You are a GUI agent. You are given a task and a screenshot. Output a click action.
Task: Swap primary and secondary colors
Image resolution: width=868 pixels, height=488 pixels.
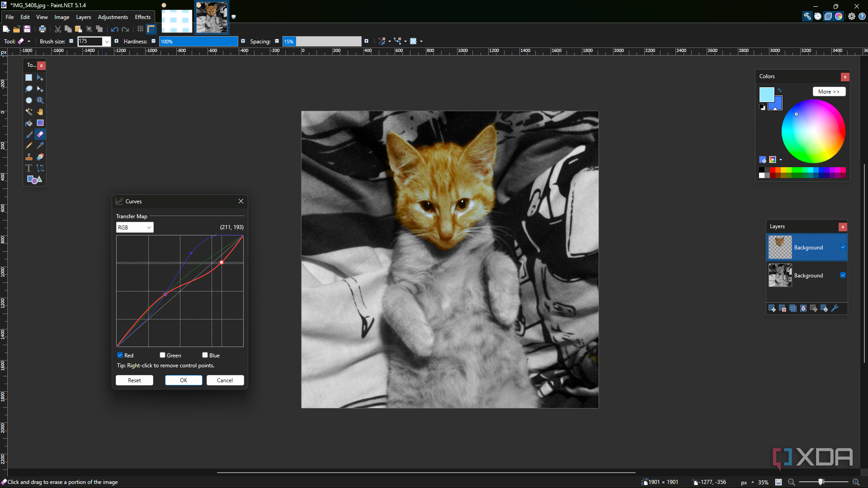[779, 90]
